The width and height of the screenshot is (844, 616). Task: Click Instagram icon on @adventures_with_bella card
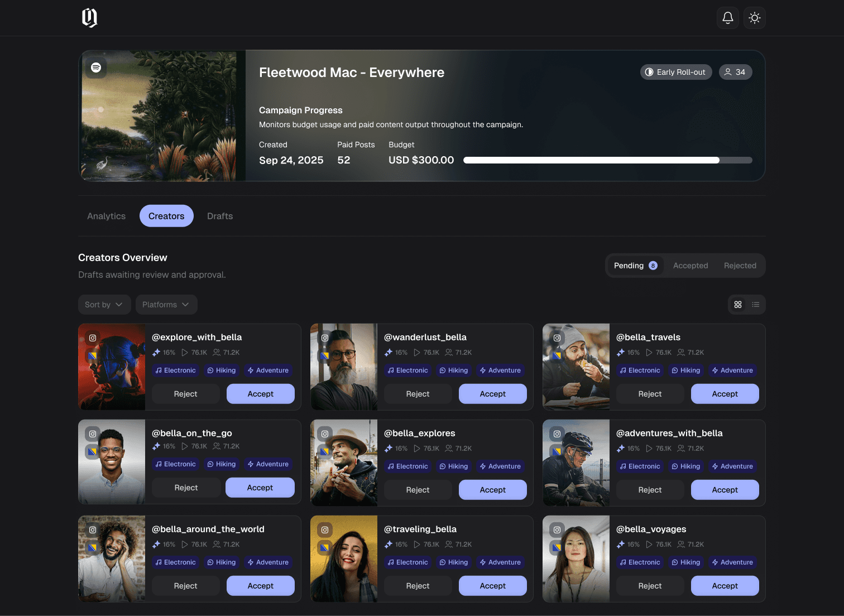coord(557,434)
